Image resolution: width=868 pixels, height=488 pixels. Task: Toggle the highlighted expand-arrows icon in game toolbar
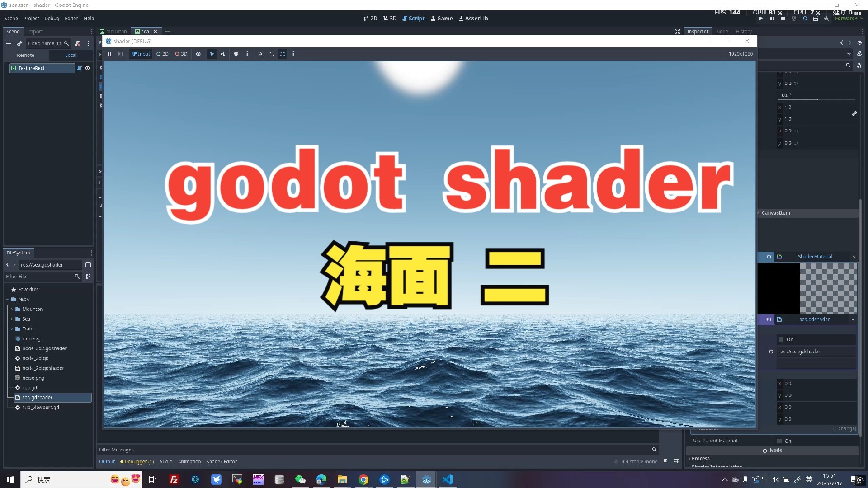click(x=283, y=54)
